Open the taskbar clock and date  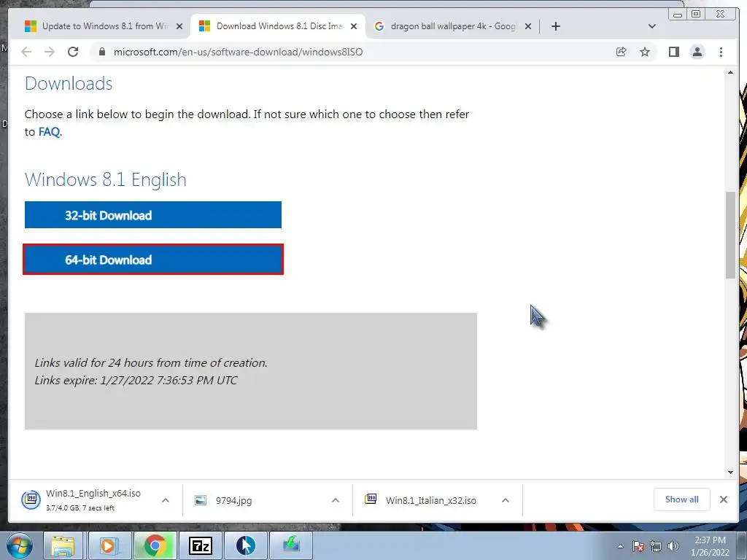point(710,546)
